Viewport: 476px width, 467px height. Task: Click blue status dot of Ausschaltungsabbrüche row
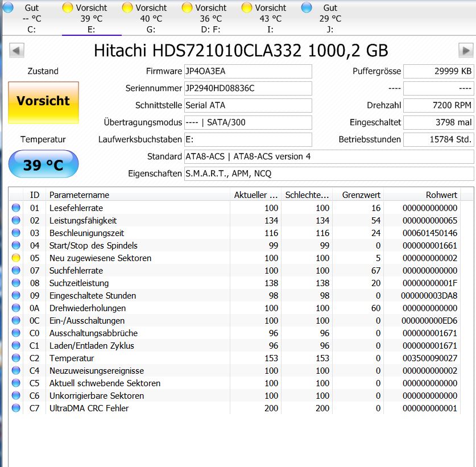pyautogui.click(x=16, y=333)
